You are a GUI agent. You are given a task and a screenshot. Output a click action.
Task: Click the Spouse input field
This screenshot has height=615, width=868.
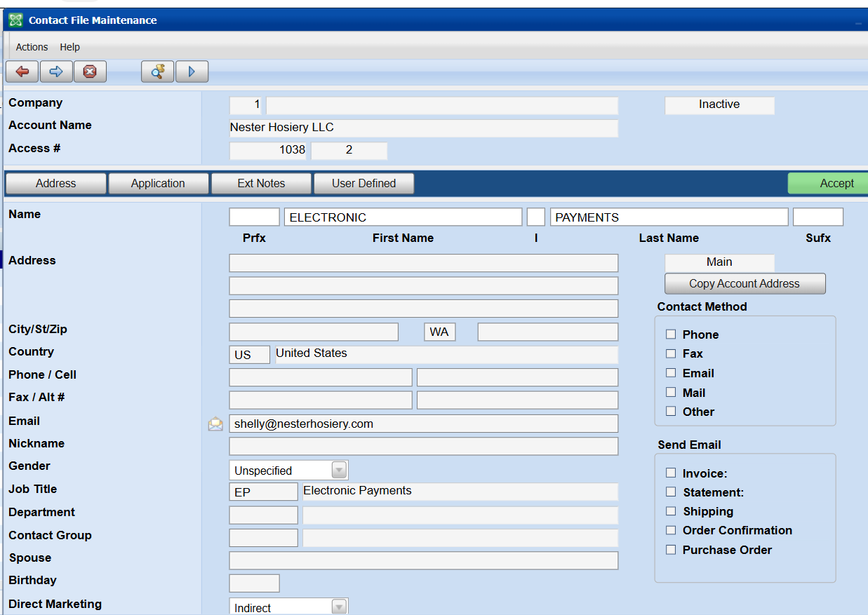pyautogui.click(x=424, y=560)
